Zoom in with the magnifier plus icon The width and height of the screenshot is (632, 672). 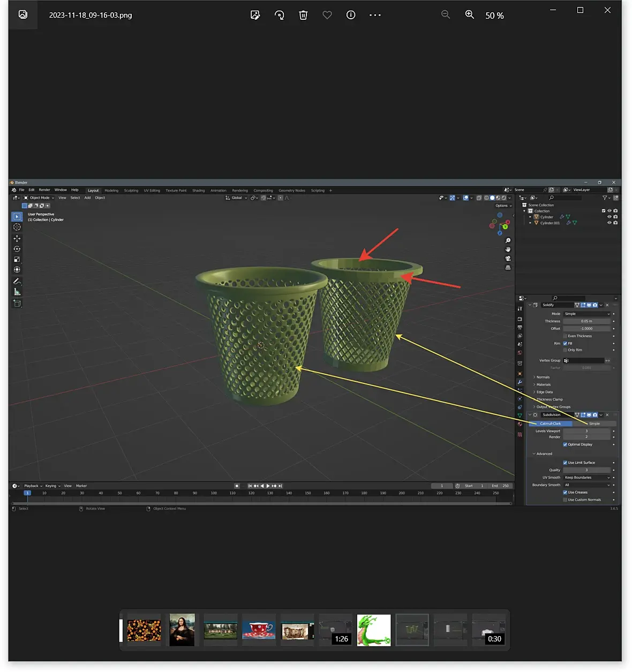tap(470, 15)
